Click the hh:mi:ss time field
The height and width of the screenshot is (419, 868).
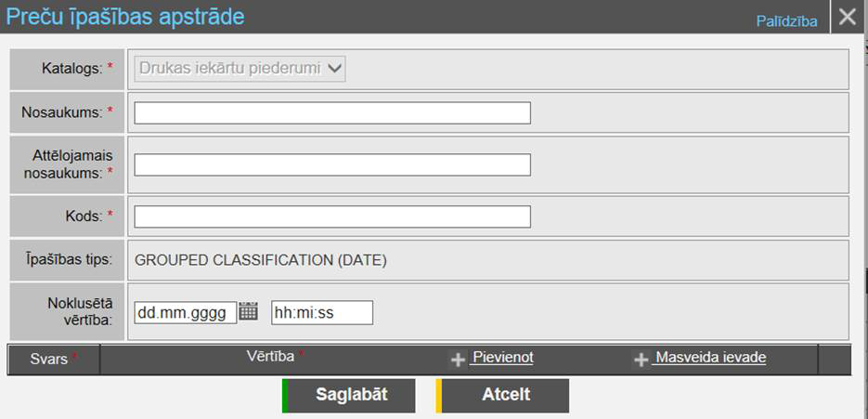(321, 312)
